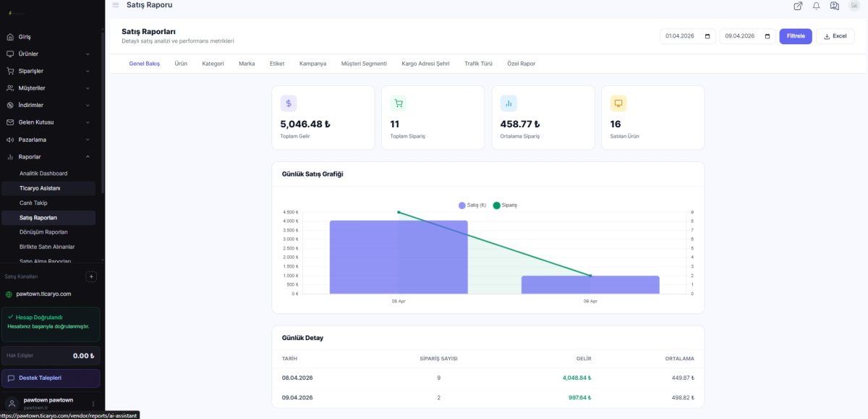Viewport: 868px width, 419px height.
Task: Switch to the Kategori tab
Action: coord(213,64)
